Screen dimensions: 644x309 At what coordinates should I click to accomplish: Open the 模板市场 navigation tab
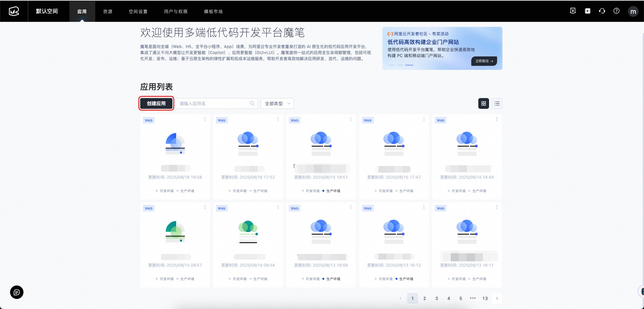click(x=213, y=11)
